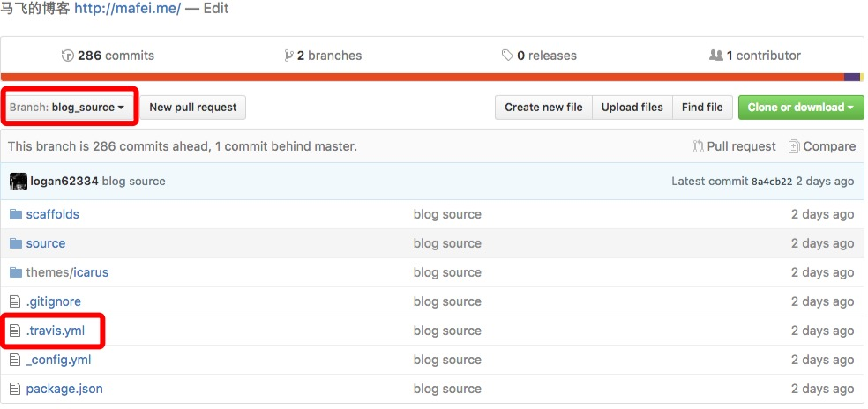Click the Upload files button
868x409 pixels.
(632, 108)
